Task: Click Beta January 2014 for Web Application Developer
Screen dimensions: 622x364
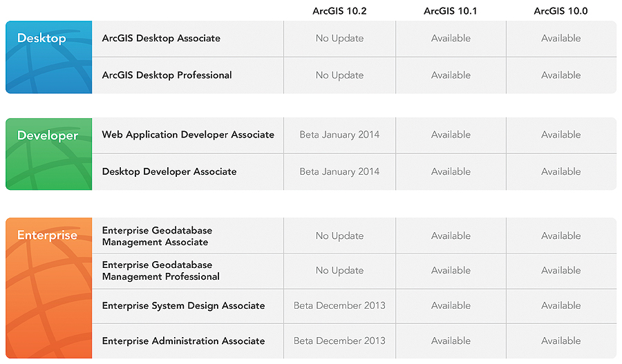Action: click(x=339, y=135)
